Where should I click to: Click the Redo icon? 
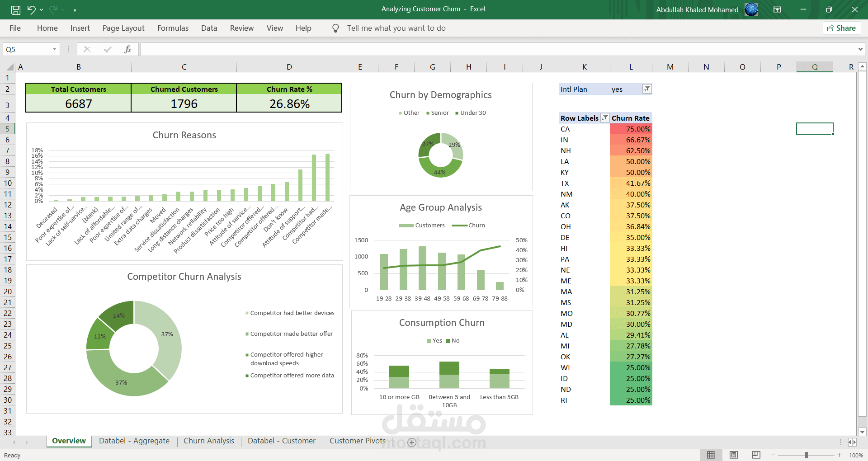[x=52, y=9]
